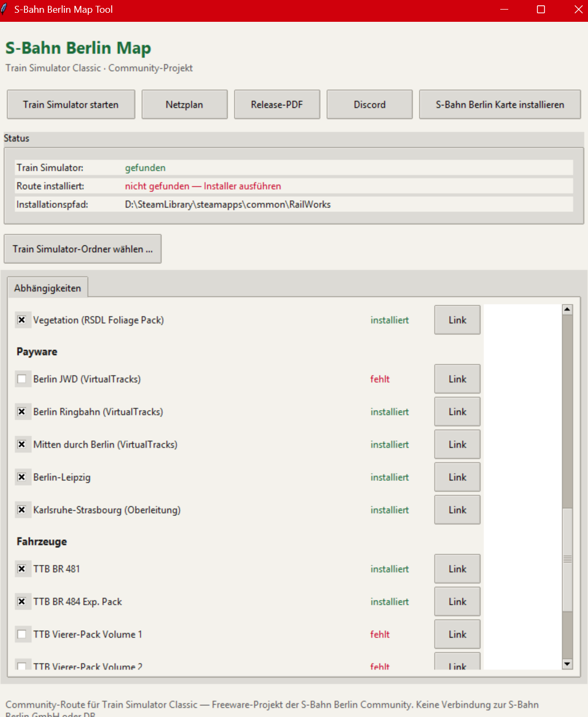Screen dimensions: 588x717
Task: Click the dependencies list scrollbar thumb
Action: click(567, 559)
